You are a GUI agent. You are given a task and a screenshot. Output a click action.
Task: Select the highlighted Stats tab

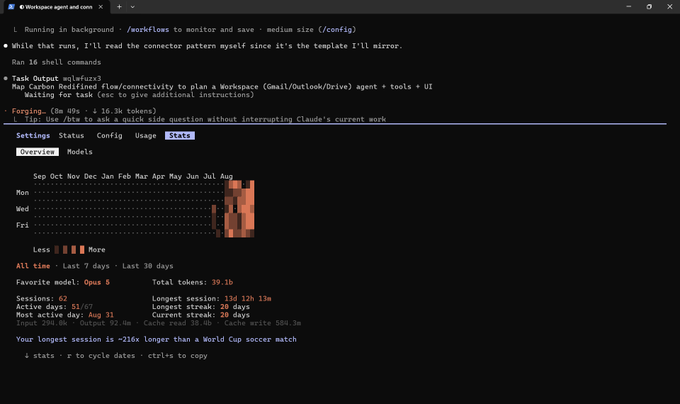tap(180, 135)
